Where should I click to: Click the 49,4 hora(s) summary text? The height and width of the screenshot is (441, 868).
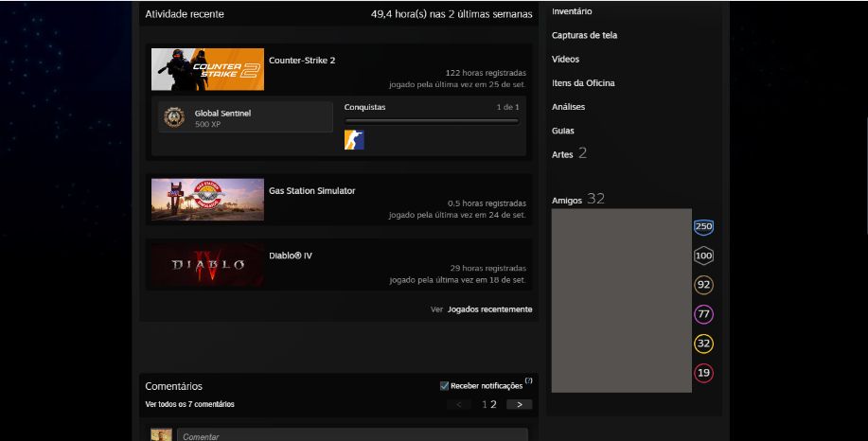[x=452, y=14]
